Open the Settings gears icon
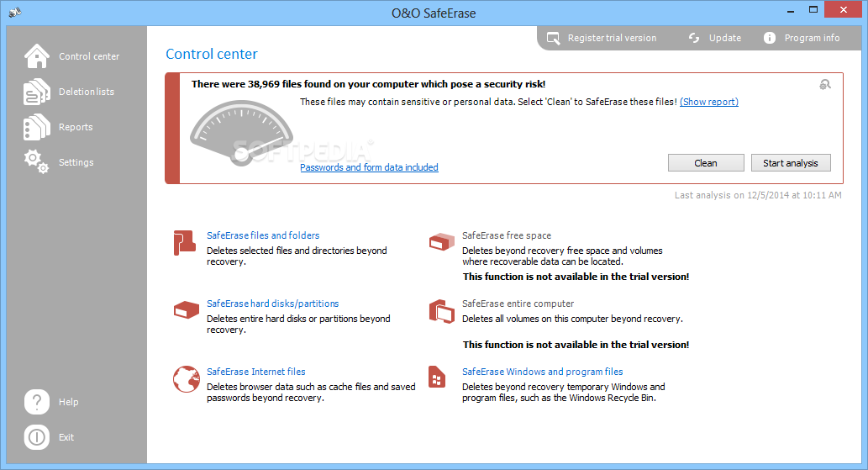Viewport: 868px width, 470px height. (36, 161)
